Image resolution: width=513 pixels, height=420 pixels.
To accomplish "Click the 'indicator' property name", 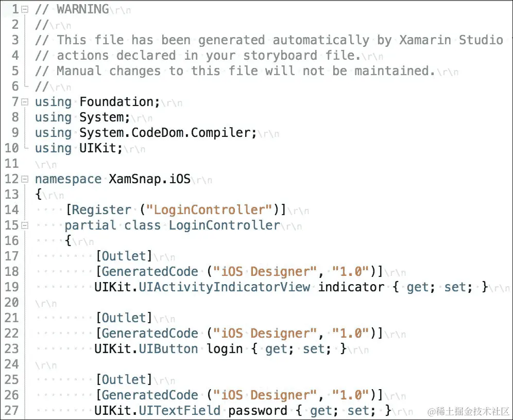I will 351,287.
